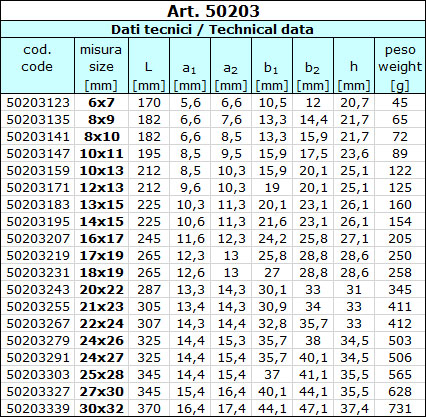Select the 8x9 size cell
The image size is (426, 417).
pos(101,119)
